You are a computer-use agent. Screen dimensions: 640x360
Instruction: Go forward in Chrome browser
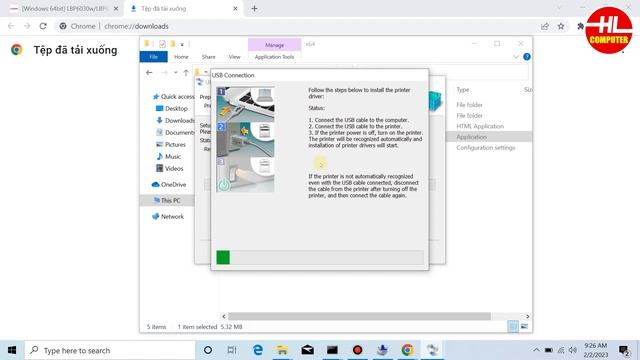pos(27,26)
